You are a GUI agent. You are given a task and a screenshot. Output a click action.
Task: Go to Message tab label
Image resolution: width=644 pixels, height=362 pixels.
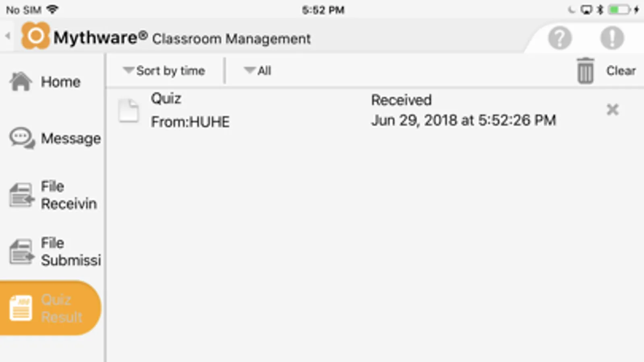[x=71, y=139]
